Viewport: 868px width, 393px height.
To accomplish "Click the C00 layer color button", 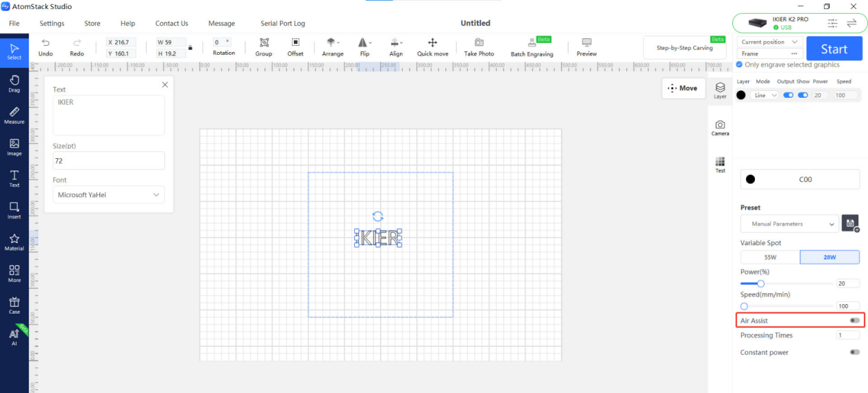I will click(x=800, y=179).
